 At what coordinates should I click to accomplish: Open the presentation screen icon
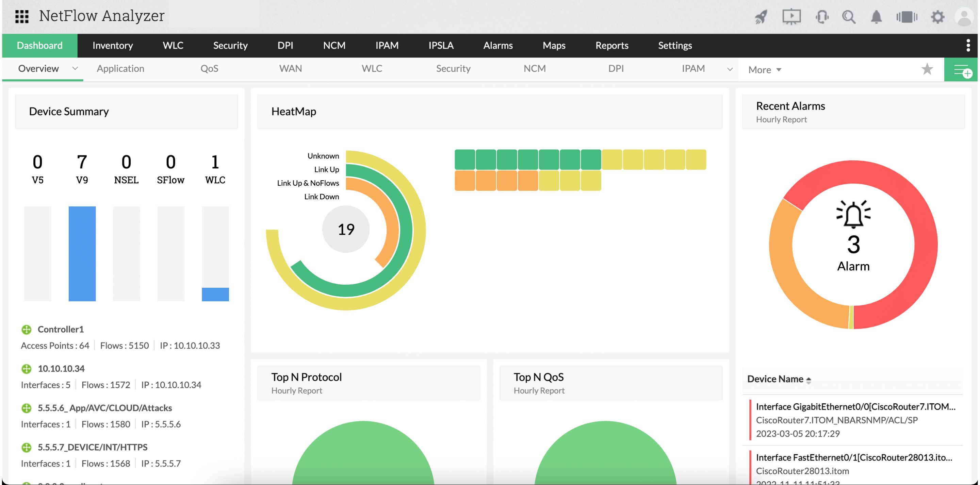(791, 17)
